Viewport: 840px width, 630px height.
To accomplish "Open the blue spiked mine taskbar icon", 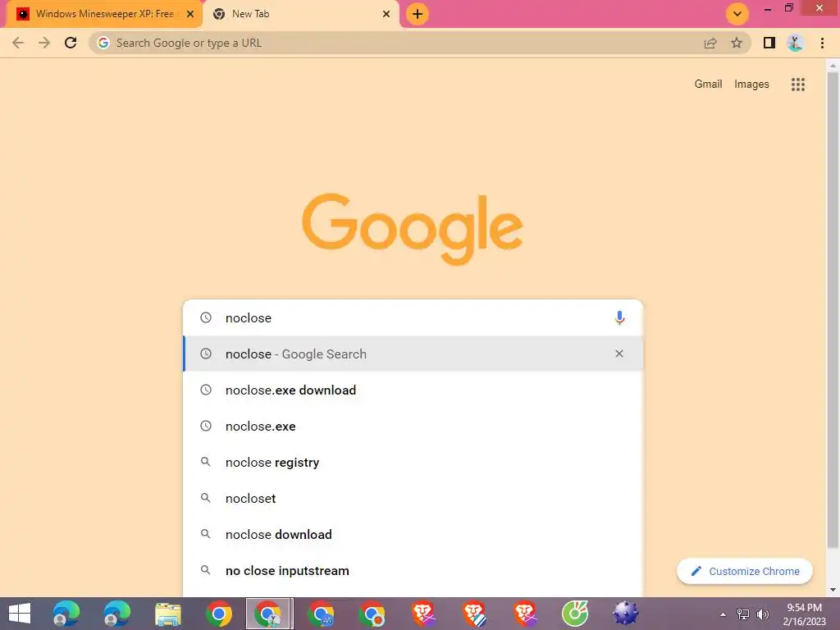I will 626,614.
